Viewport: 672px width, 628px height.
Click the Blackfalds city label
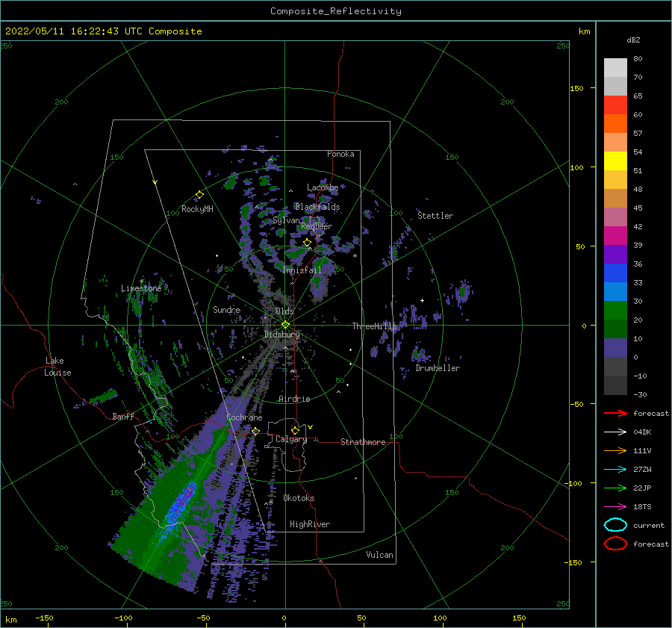point(317,207)
